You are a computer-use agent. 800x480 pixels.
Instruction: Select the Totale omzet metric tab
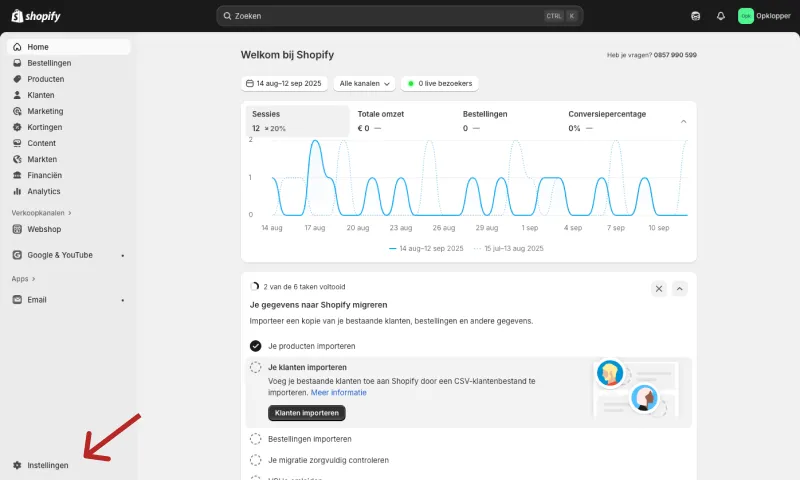tap(403, 121)
